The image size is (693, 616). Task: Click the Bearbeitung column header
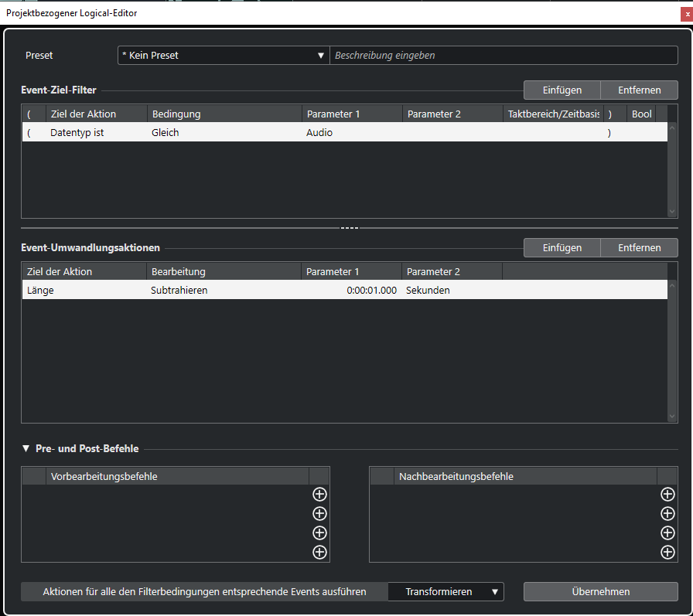click(x=224, y=271)
